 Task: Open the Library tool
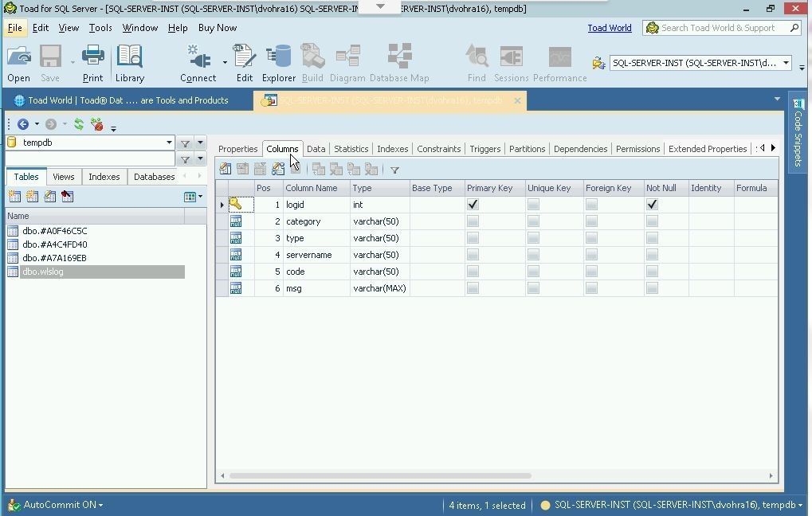129,63
